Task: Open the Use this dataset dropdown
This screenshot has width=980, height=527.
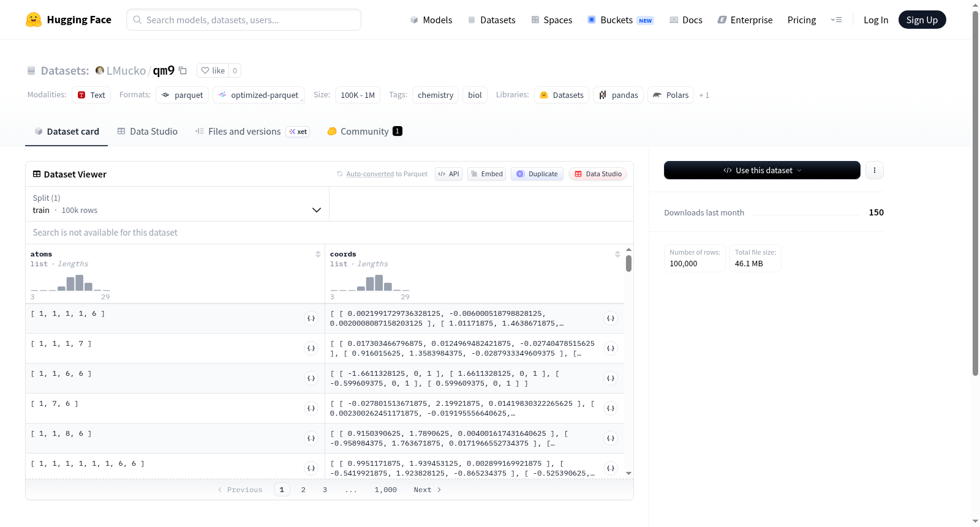Action: click(x=762, y=170)
